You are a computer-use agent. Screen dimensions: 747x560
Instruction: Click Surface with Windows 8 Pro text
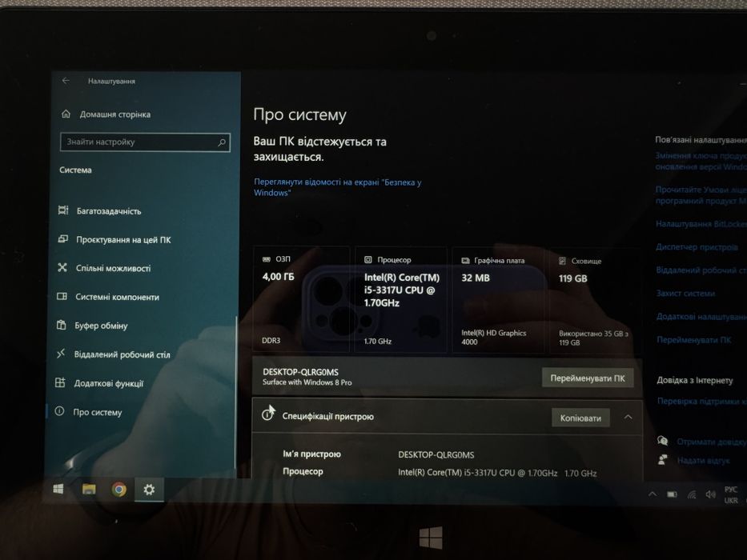(307, 382)
